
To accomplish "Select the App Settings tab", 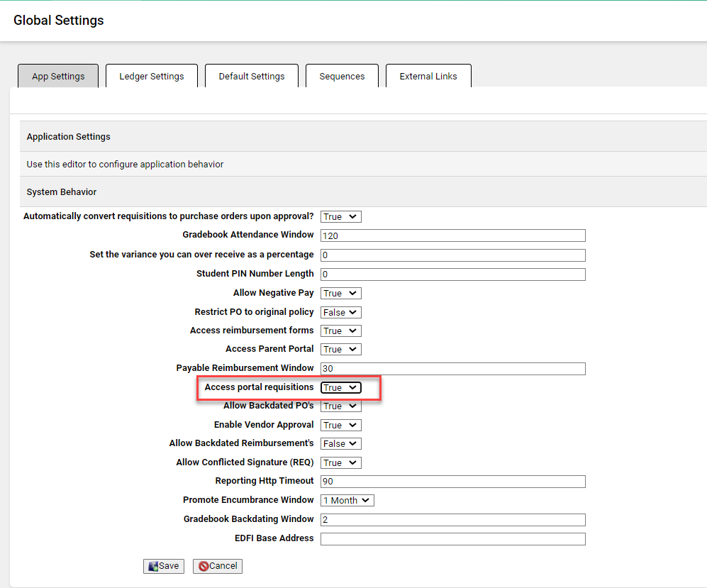I will [57, 76].
